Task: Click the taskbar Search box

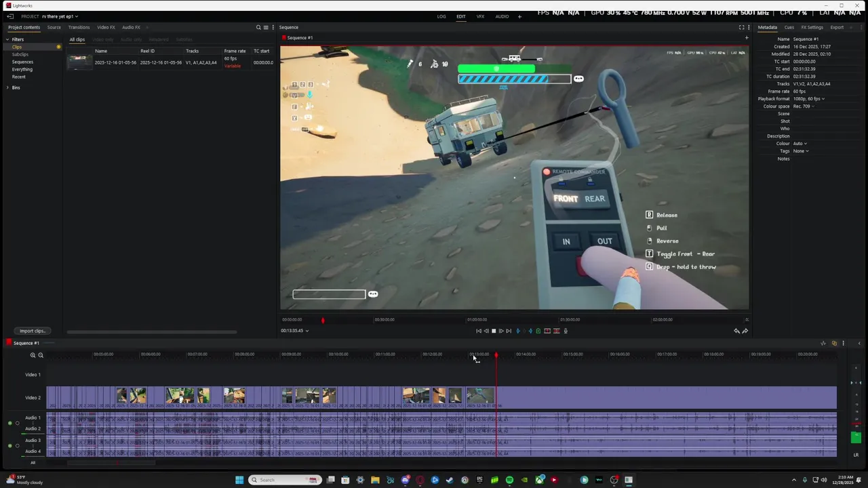Action: (x=284, y=480)
